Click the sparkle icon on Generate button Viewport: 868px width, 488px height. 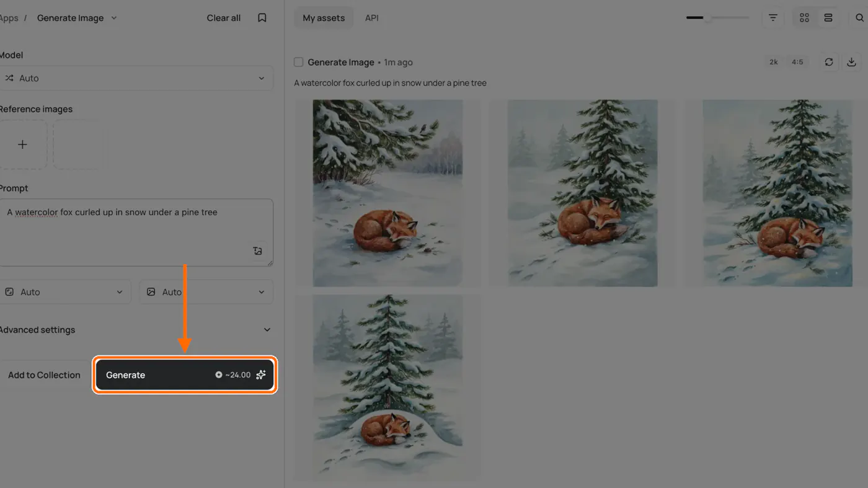[x=261, y=375]
